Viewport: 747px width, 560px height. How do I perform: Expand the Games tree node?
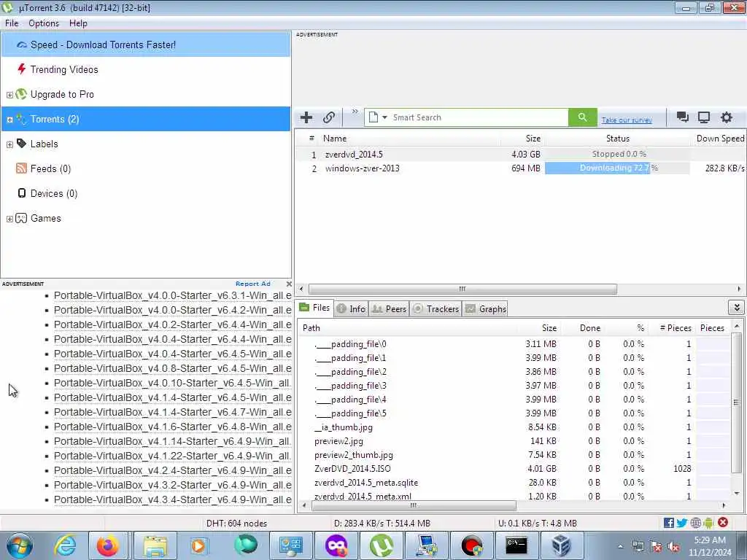pyautogui.click(x=9, y=219)
